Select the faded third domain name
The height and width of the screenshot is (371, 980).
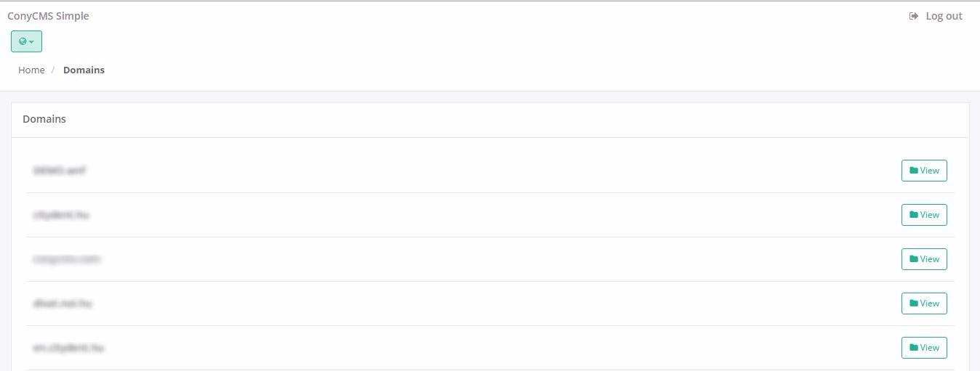[x=66, y=259]
